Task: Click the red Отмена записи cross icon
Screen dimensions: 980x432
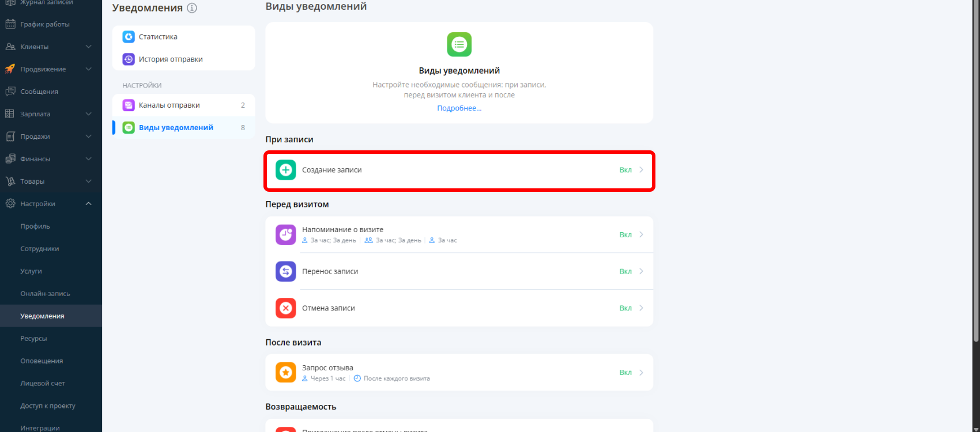Action: 285,308
